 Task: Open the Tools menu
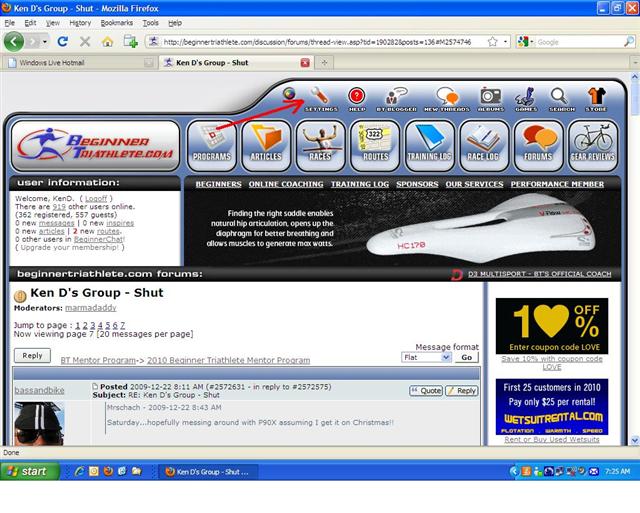[150, 23]
